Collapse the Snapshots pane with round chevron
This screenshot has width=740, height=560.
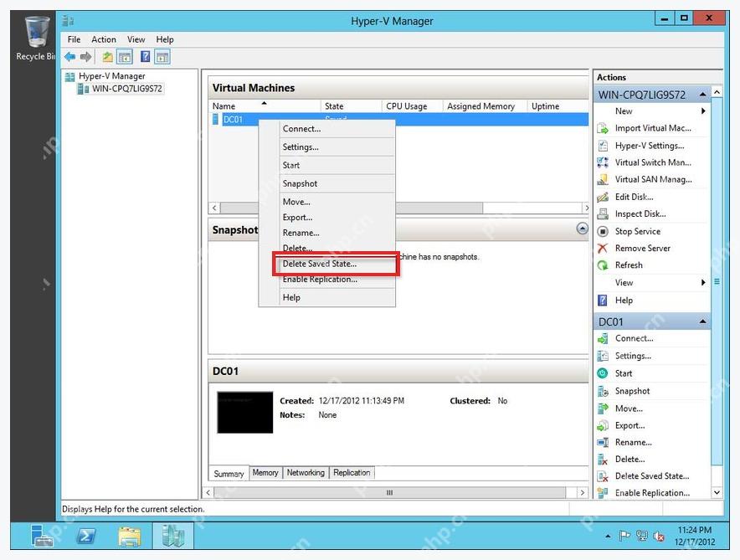tap(583, 229)
